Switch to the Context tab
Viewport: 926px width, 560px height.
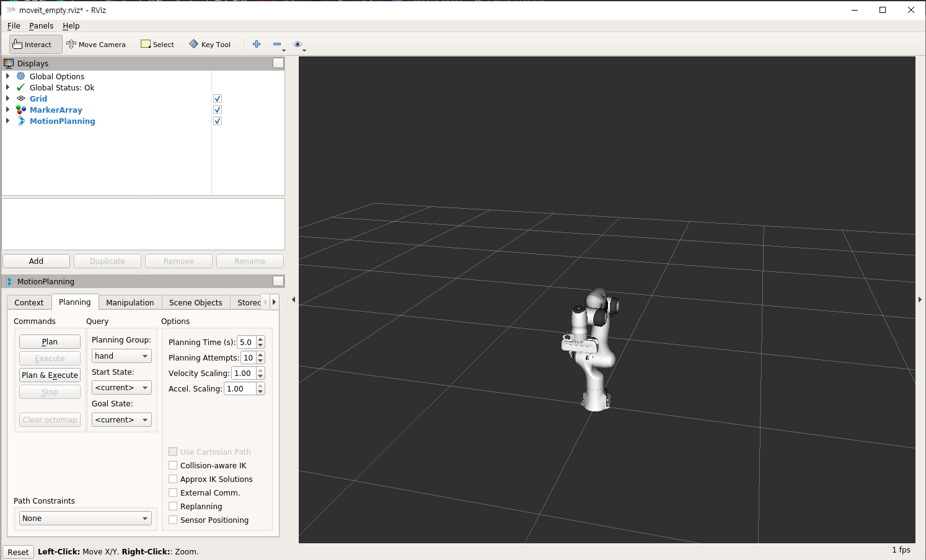[x=29, y=303]
